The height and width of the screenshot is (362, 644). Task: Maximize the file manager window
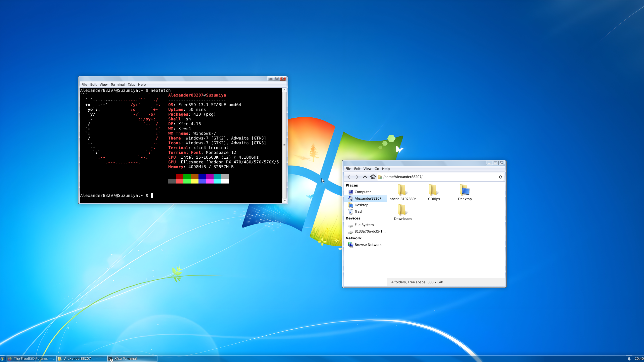495,163
